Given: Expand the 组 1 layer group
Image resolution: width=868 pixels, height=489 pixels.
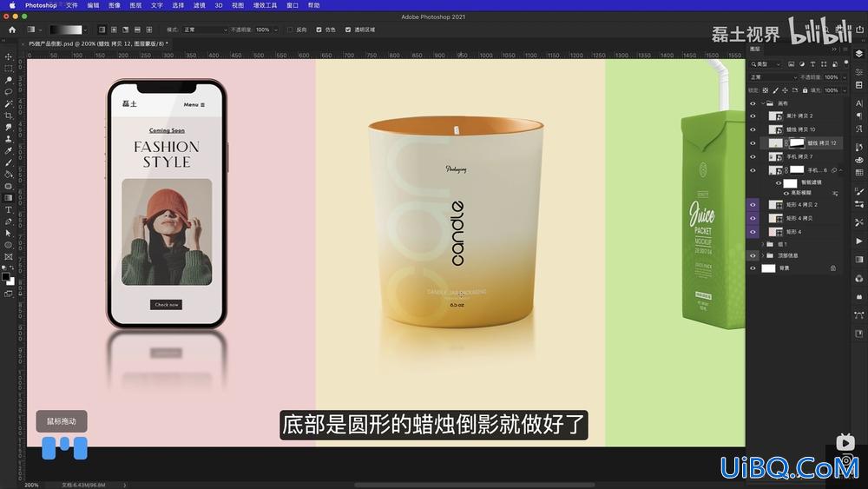Looking at the screenshot, I should 763,244.
